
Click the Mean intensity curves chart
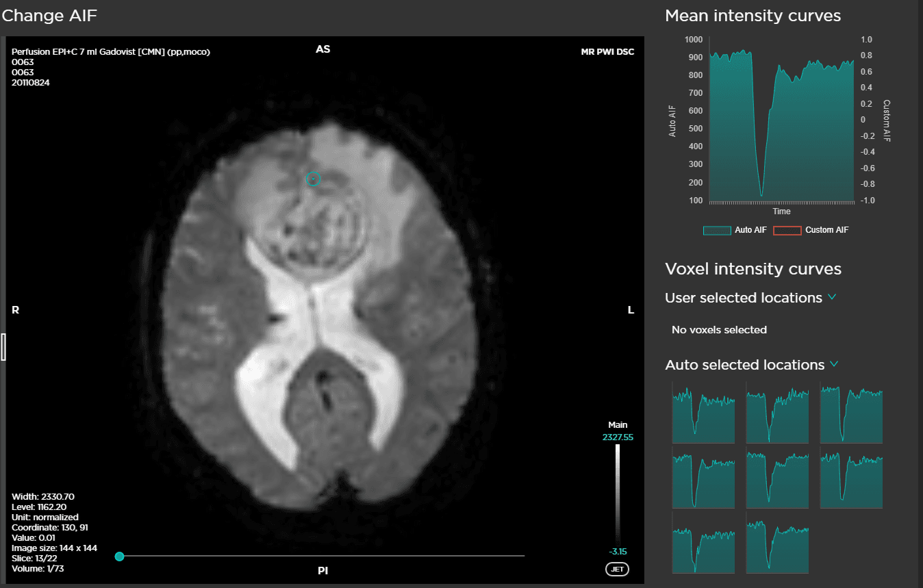click(x=781, y=121)
